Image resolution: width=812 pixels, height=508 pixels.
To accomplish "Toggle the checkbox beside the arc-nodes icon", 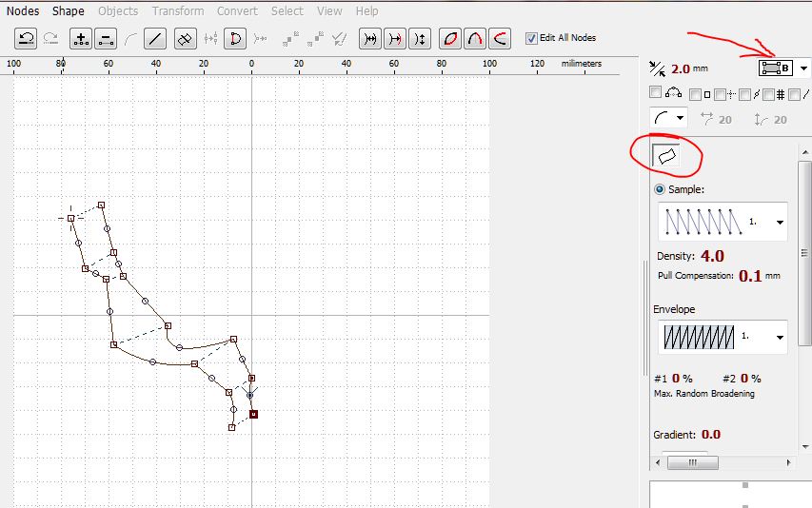I will click(655, 92).
